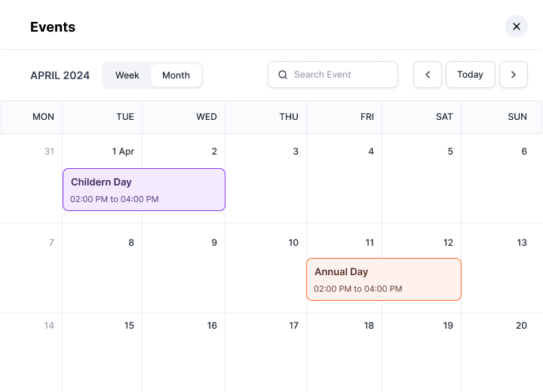The height and width of the screenshot is (392, 543).
Task: Go to next month using right chevron
Action: 514,75
